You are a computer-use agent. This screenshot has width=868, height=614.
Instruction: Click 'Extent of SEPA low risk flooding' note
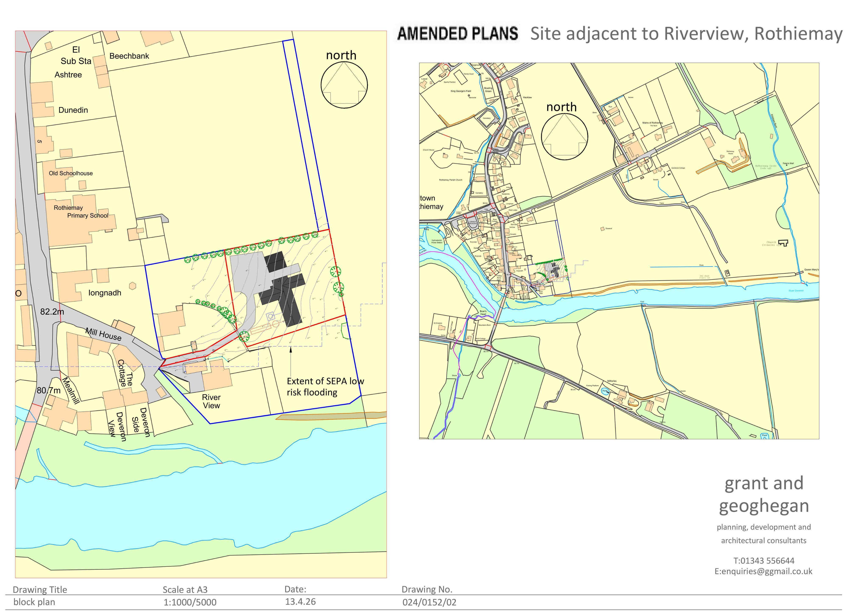[x=325, y=387]
